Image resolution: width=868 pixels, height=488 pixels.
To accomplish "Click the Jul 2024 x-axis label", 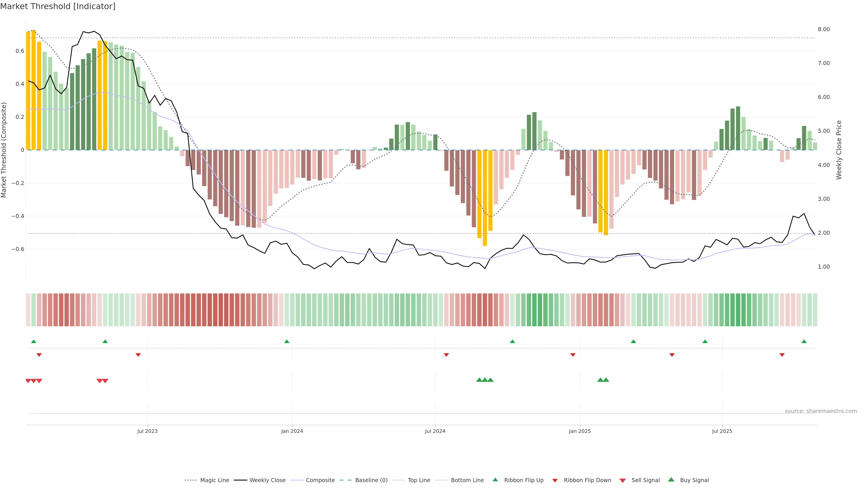I will coord(435,431).
